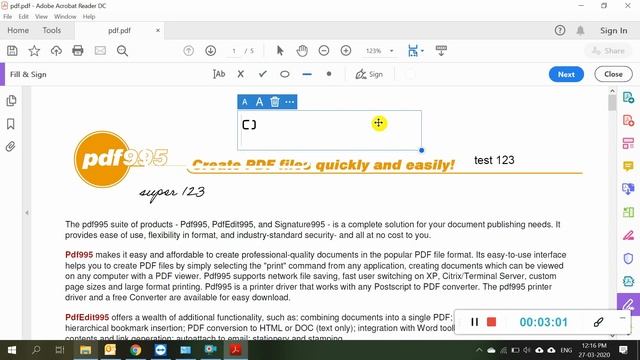Save the file with the floppy disk icon
Screen dimensions: 640x360
[x=12, y=51]
